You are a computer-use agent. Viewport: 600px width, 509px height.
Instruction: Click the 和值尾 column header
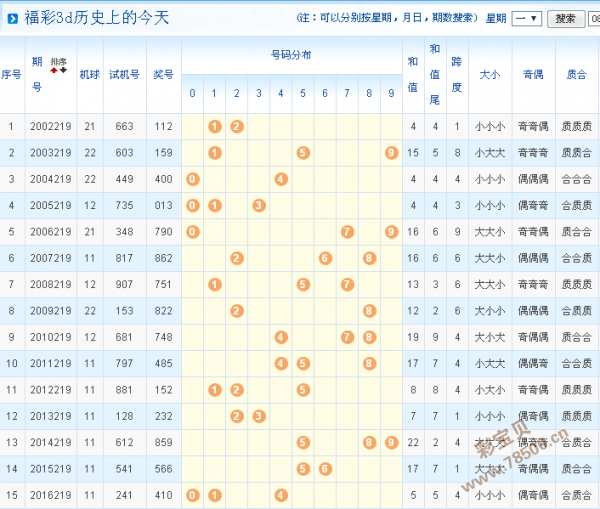pyautogui.click(x=435, y=74)
